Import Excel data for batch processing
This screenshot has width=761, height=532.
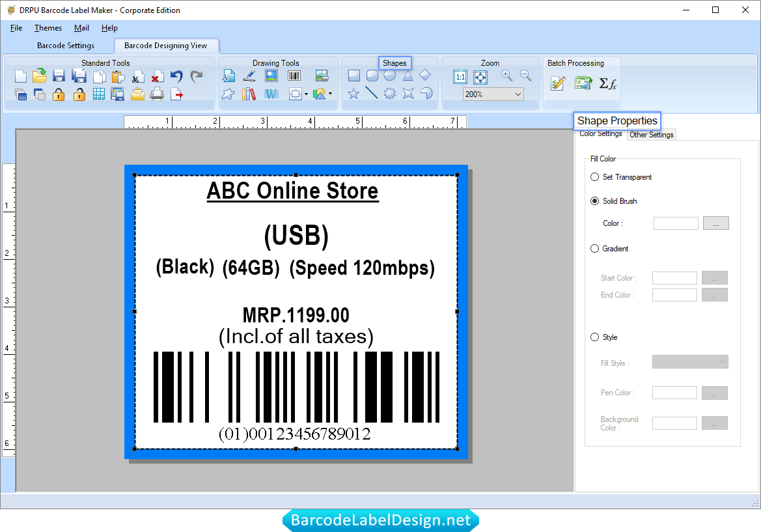click(x=583, y=83)
